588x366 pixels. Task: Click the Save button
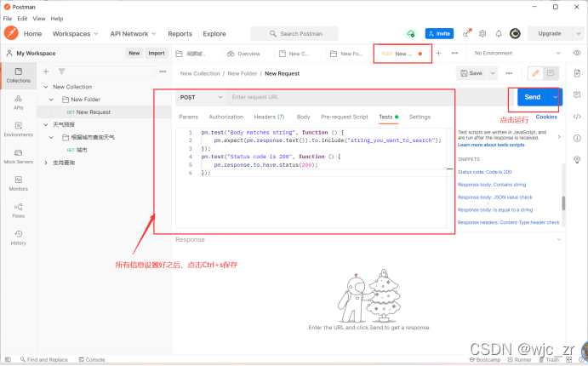pyautogui.click(x=471, y=73)
